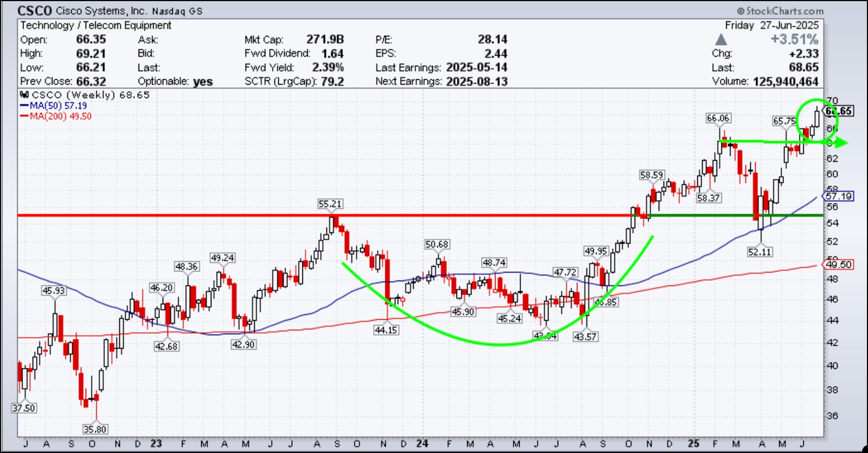Click the 35.80 low price label

(95, 429)
